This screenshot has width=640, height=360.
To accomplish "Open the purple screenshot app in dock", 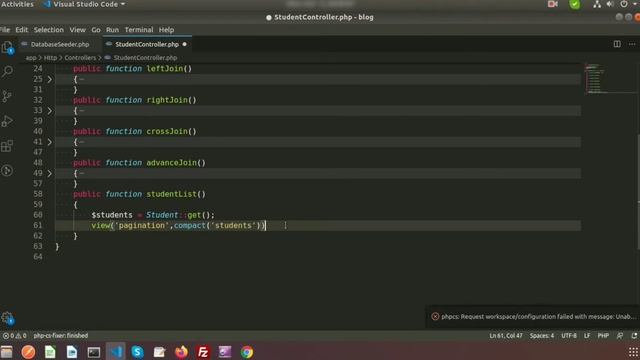I will [x=225, y=352].
